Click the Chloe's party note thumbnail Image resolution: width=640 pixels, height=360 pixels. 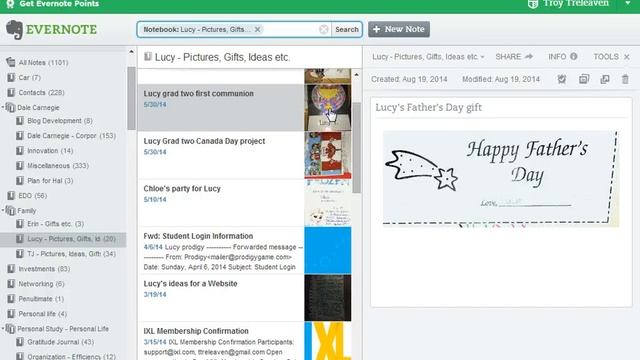[327, 203]
